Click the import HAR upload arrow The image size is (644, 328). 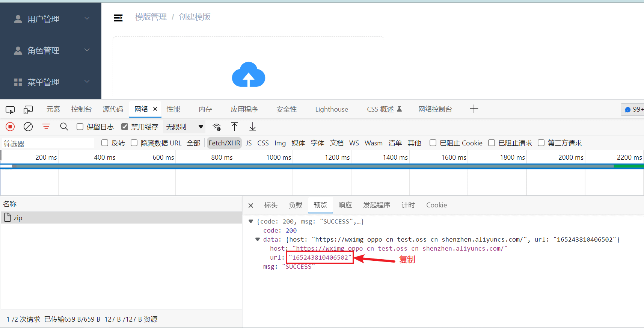pos(234,127)
